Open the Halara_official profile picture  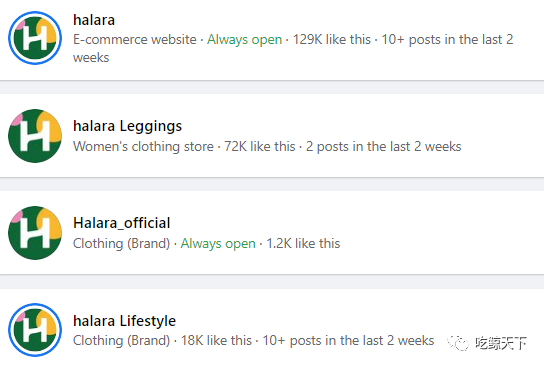[35, 233]
